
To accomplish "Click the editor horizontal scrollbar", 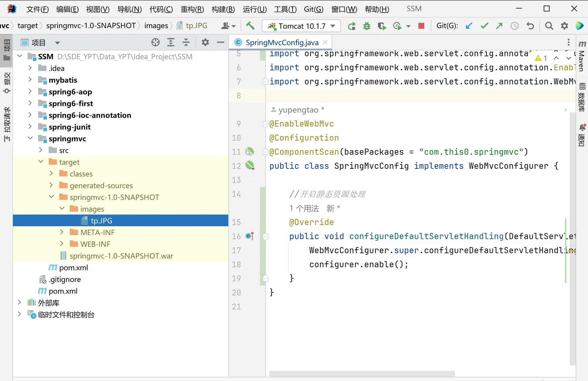I will [362, 374].
